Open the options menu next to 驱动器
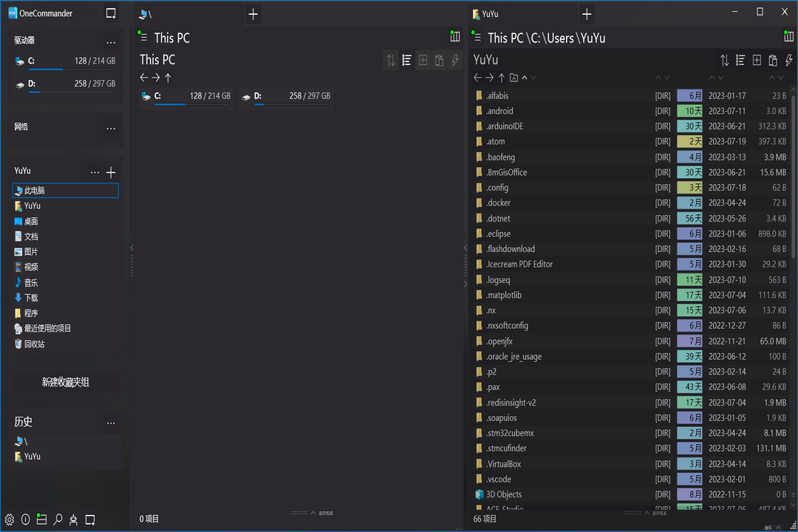 [111, 41]
